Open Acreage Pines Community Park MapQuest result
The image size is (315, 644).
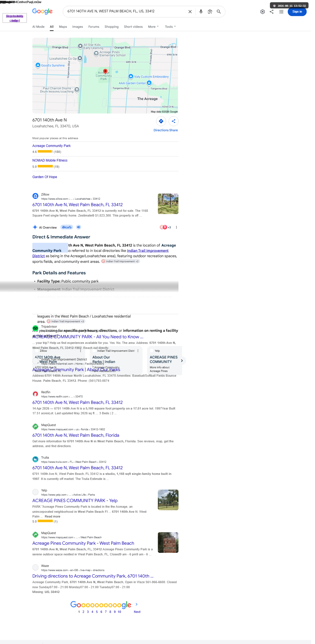(83, 543)
